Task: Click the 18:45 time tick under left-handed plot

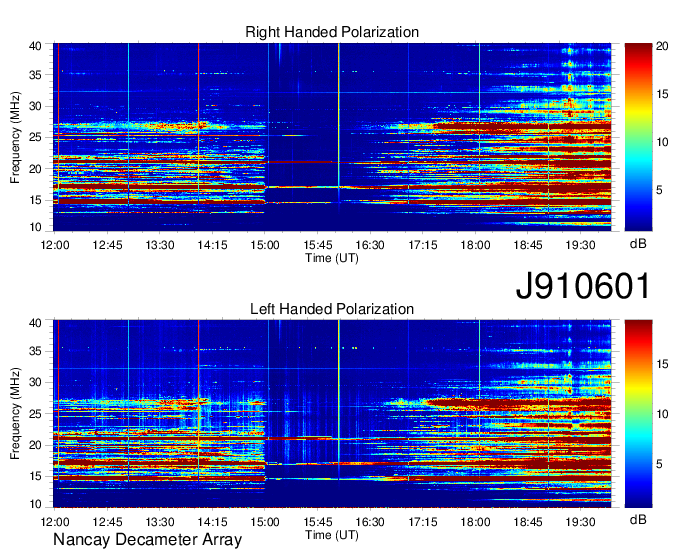Action: pyautogui.click(x=528, y=522)
